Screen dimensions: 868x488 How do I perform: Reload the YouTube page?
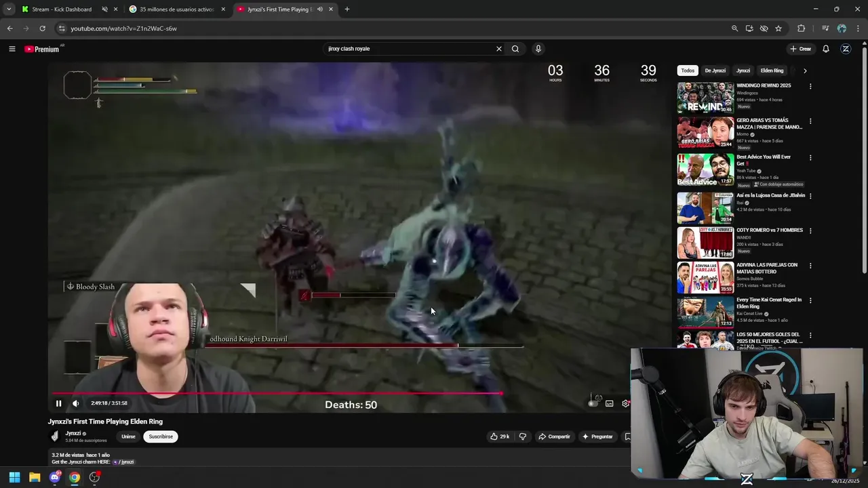click(42, 28)
